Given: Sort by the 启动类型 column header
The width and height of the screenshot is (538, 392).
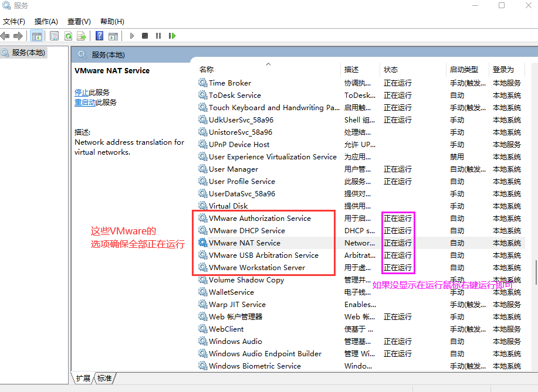Looking at the screenshot, I should (464, 69).
